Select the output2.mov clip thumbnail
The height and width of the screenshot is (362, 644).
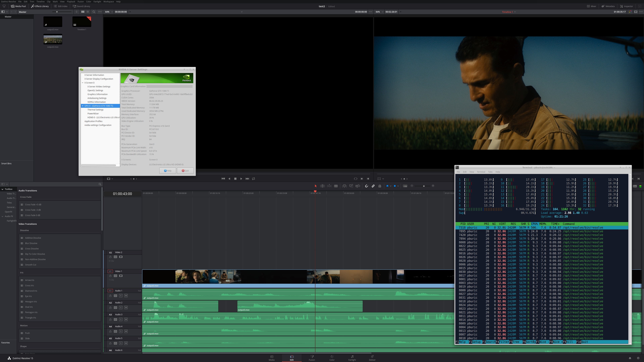point(53,40)
